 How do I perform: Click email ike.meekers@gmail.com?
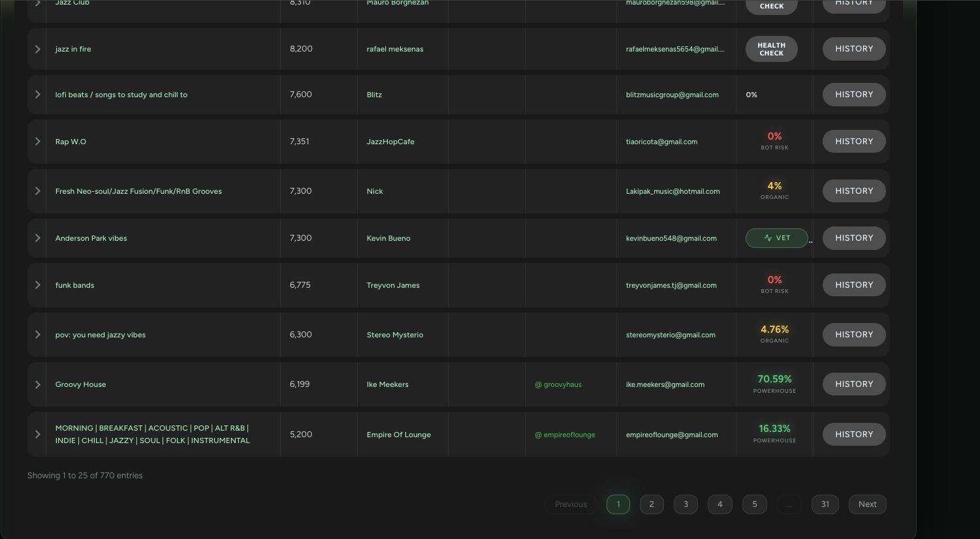tap(665, 384)
